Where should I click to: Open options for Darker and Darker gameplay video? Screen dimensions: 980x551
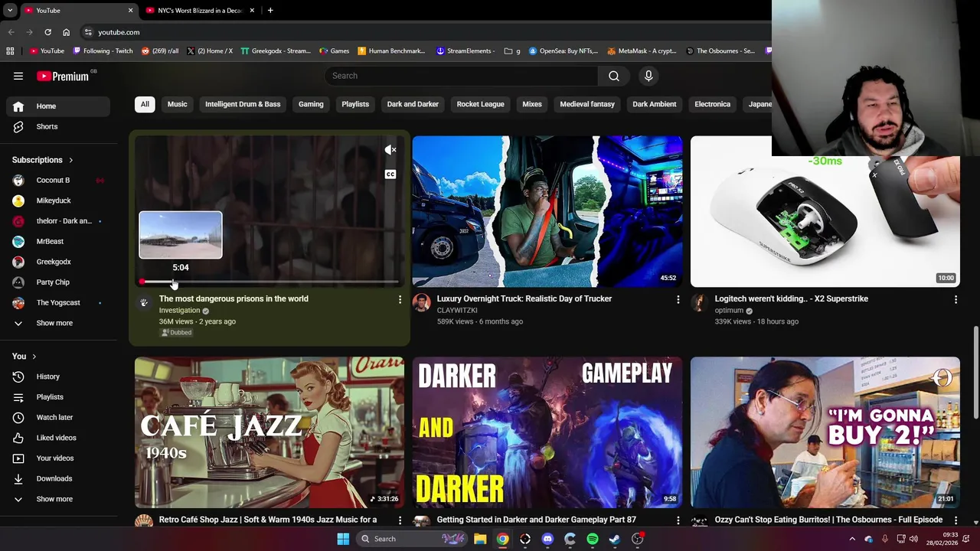coord(678,520)
